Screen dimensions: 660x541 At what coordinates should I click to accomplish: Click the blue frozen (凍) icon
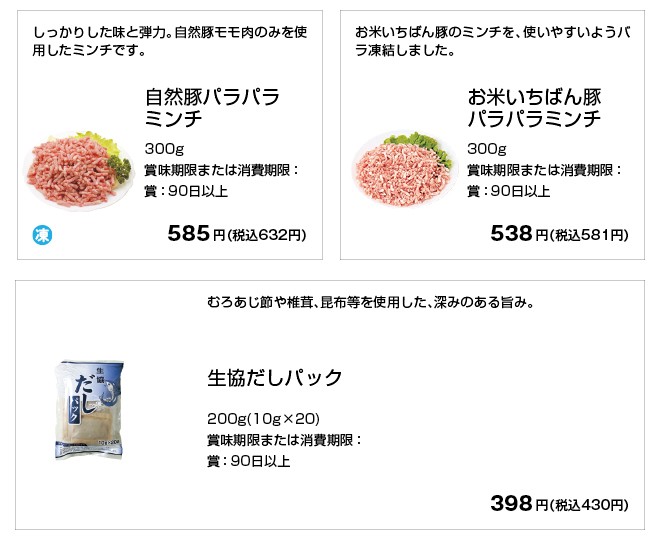(x=43, y=236)
